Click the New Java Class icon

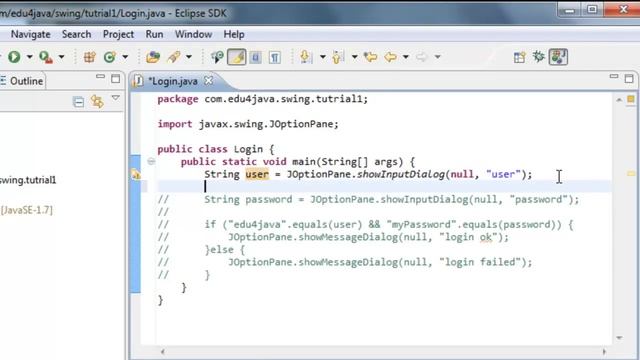point(109,57)
